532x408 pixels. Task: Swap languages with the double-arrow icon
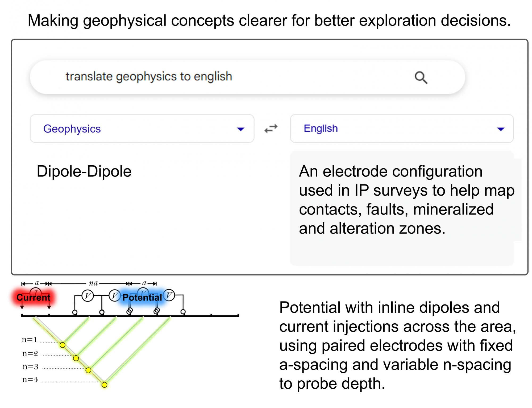pyautogui.click(x=271, y=129)
